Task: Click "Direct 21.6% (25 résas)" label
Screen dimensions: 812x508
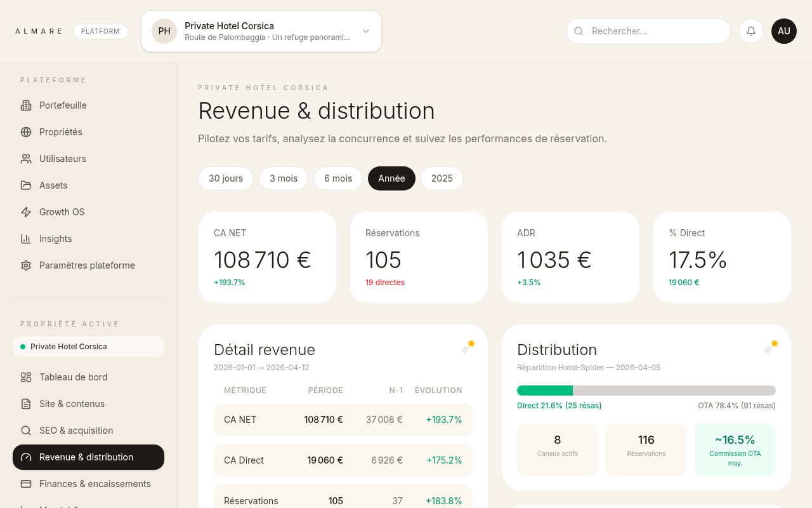Action: [559, 406]
